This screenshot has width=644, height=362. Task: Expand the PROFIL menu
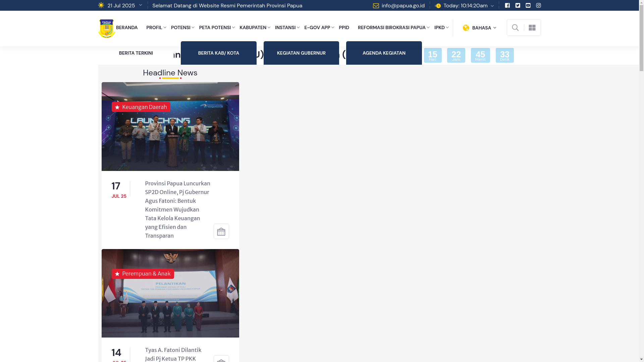(156, 27)
